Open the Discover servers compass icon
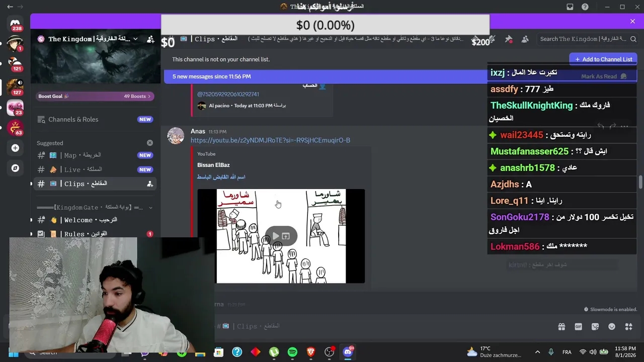The image size is (644, 362). coord(15,168)
